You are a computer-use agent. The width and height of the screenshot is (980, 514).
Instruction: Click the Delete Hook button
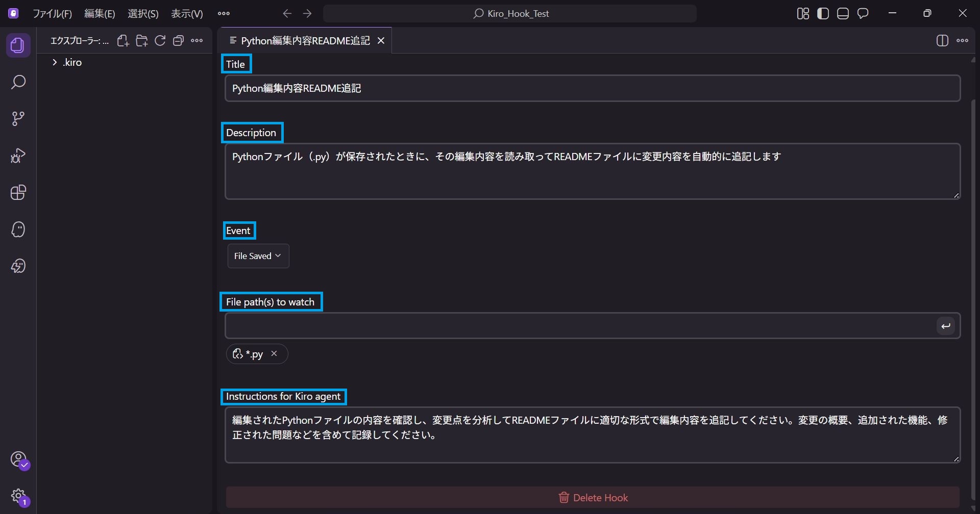[x=593, y=497]
